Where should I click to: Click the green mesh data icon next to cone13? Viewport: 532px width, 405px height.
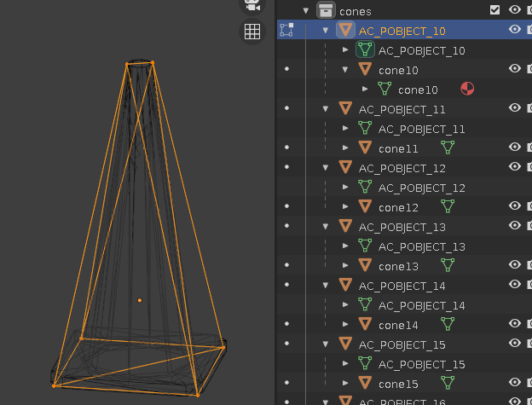click(x=448, y=265)
